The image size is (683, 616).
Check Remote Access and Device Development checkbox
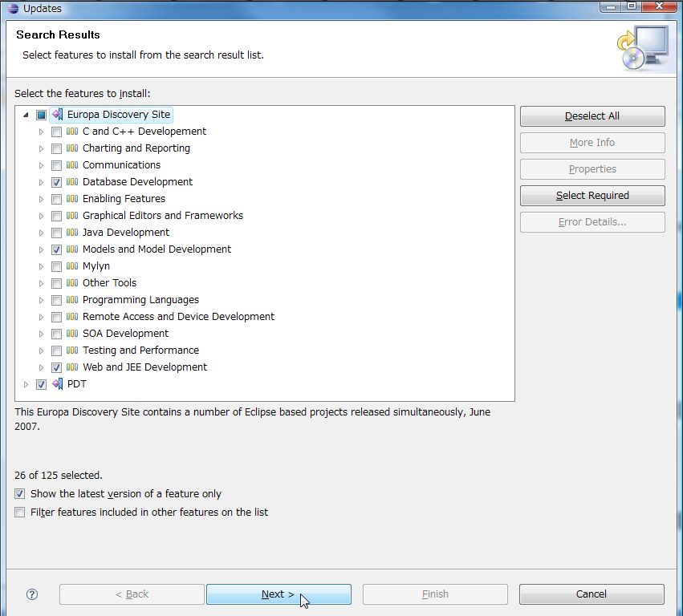point(56,317)
